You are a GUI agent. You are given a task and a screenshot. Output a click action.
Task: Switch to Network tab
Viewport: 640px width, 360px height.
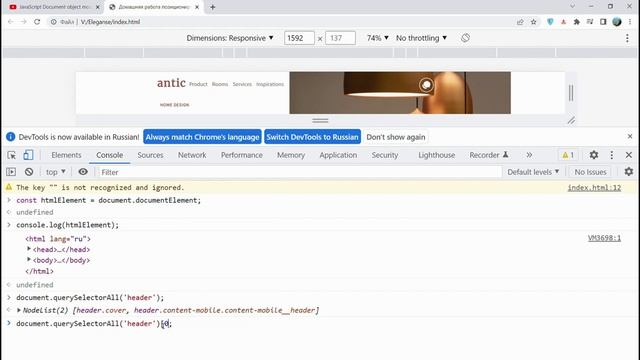[x=192, y=155]
